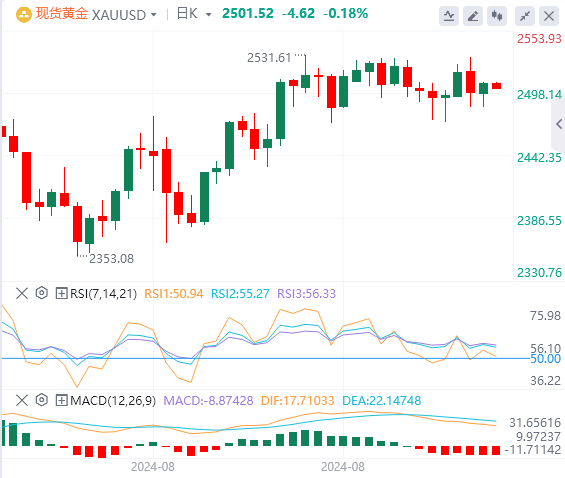
Task: Expand the MACD panel plus icon
Action: [x=62, y=400]
